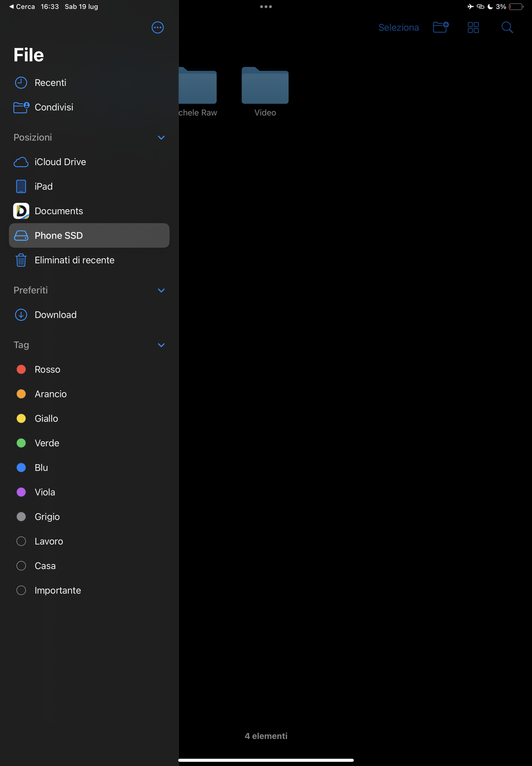This screenshot has height=766, width=532.
Task: Open the sidebar more options ellipsis icon
Action: click(157, 28)
